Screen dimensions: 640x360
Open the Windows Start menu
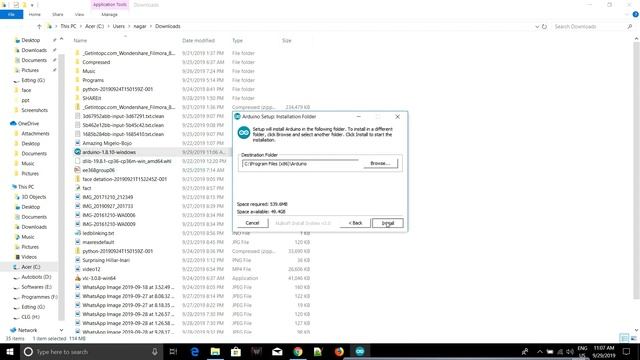[x=10, y=351]
